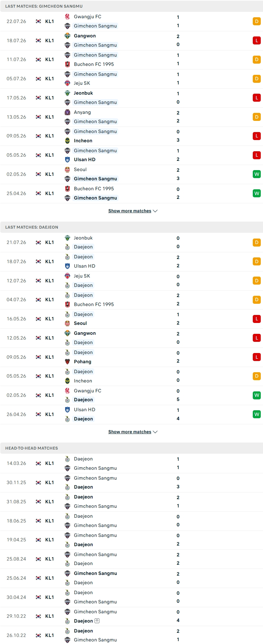Open Bucheon FC 1995 link in 25.04.26 match

coord(94,189)
